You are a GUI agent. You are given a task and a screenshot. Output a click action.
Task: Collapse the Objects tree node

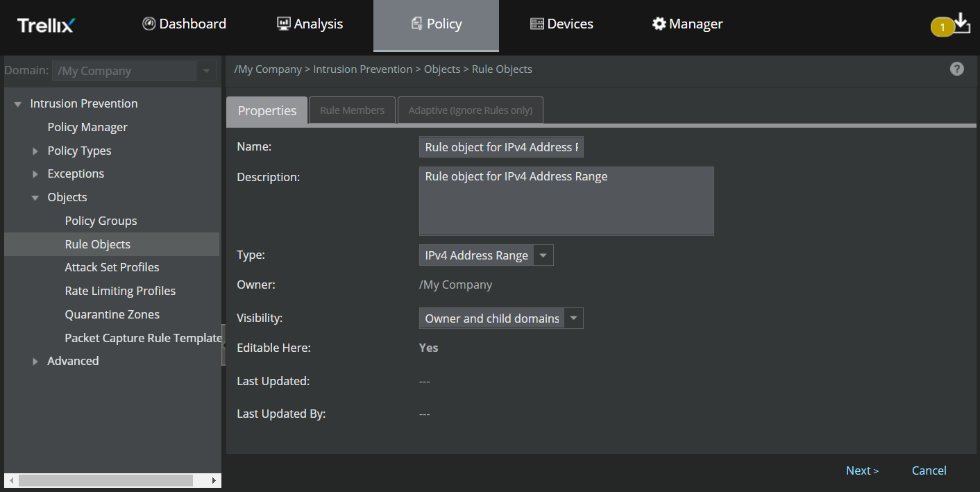click(35, 198)
